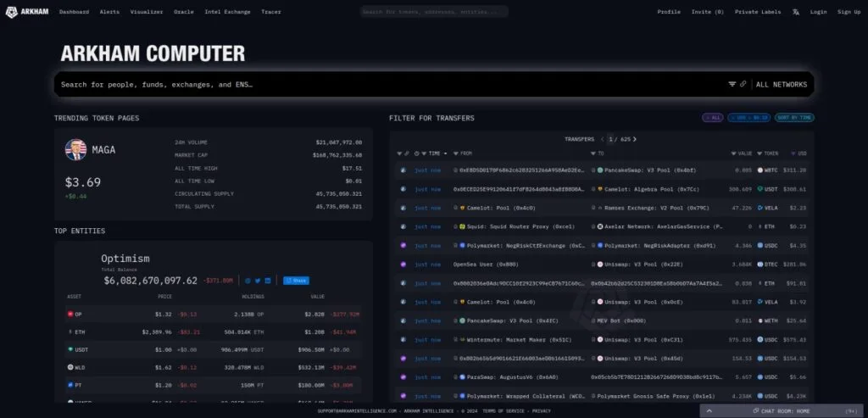The image size is (868, 418).
Task: Open the Visualizer menu item
Action: click(x=147, y=12)
